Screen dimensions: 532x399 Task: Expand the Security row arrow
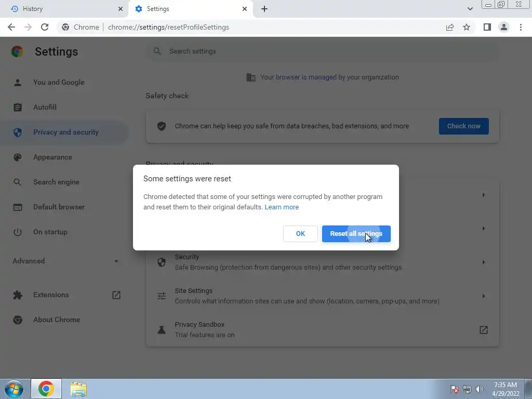point(484,262)
